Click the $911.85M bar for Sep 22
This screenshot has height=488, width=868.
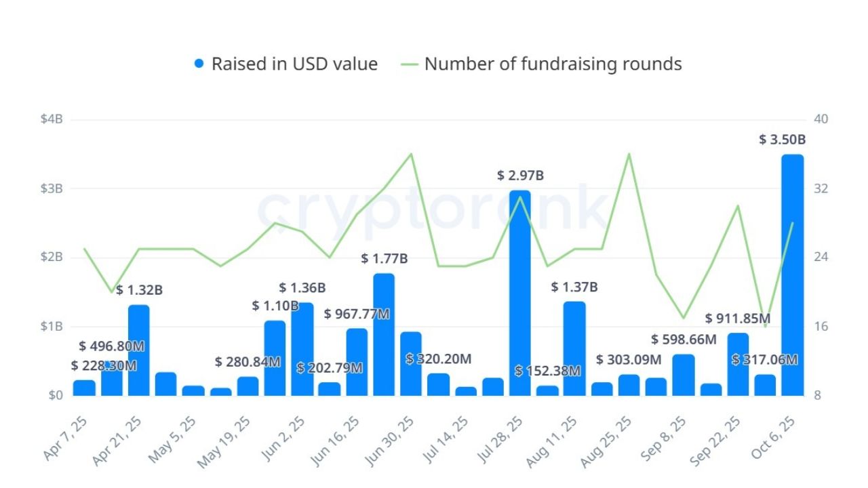[738, 364]
